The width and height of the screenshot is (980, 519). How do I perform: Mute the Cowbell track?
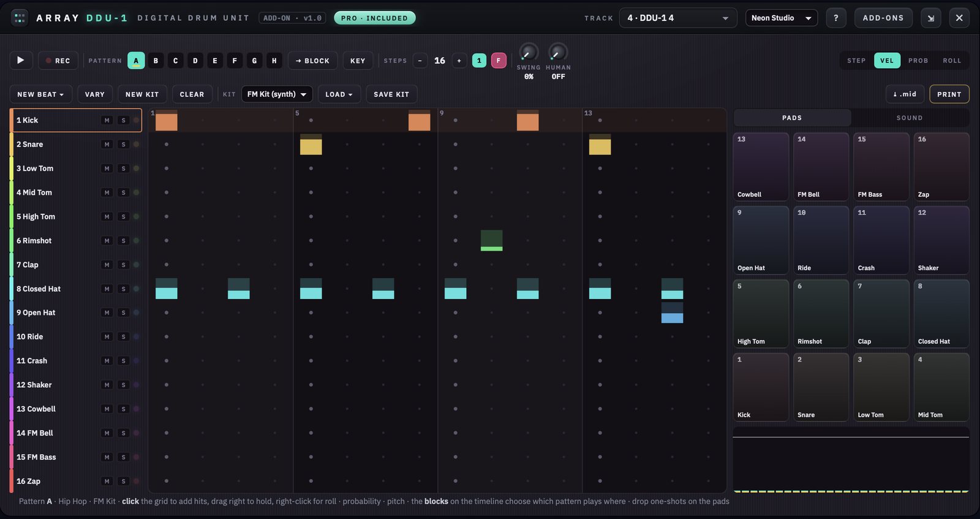(107, 409)
